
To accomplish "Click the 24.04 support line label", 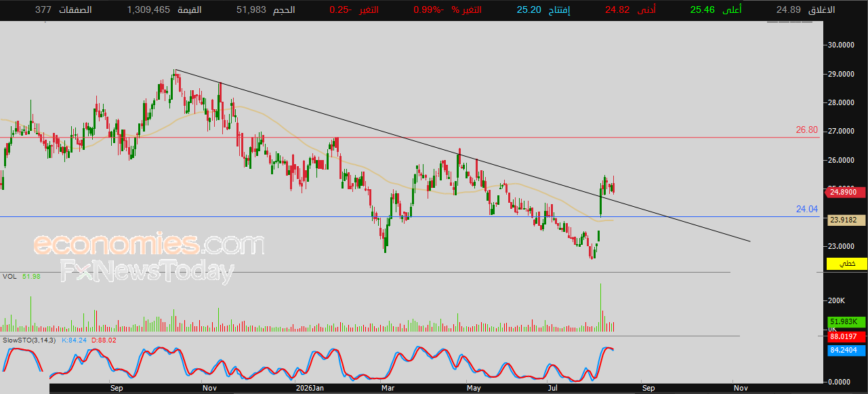I will (x=807, y=210).
